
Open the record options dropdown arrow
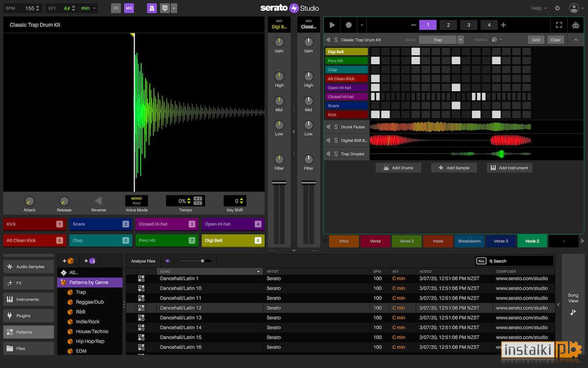(x=362, y=25)
